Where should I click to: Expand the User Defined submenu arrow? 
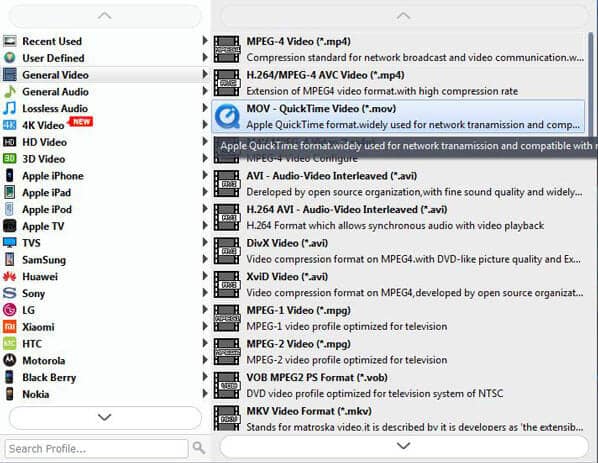tap(205, 57)
